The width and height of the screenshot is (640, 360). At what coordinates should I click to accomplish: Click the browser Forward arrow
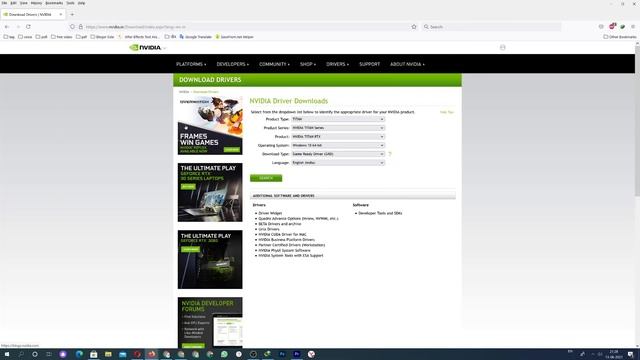click(x=18, y=27)
